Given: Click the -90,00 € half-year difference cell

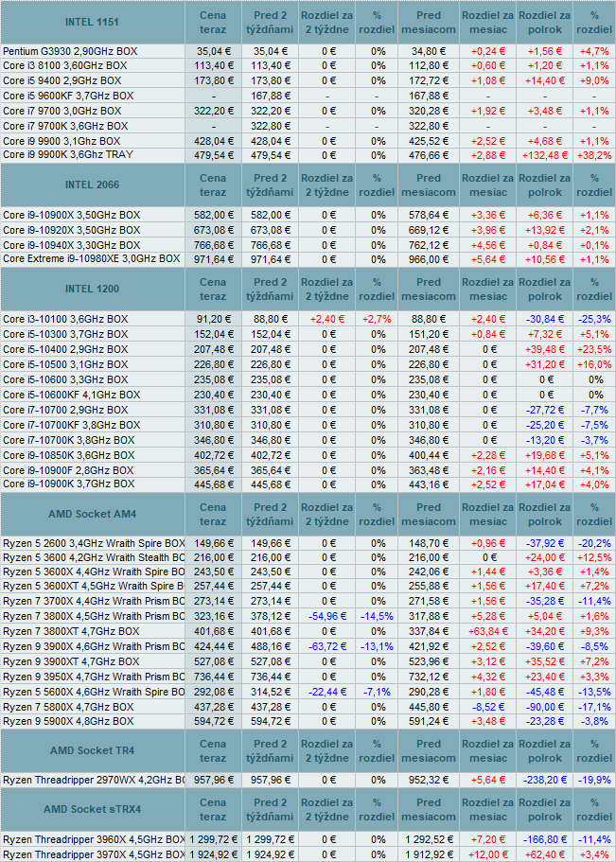Looking at the screenshot, I should click(x=544, y=707).
